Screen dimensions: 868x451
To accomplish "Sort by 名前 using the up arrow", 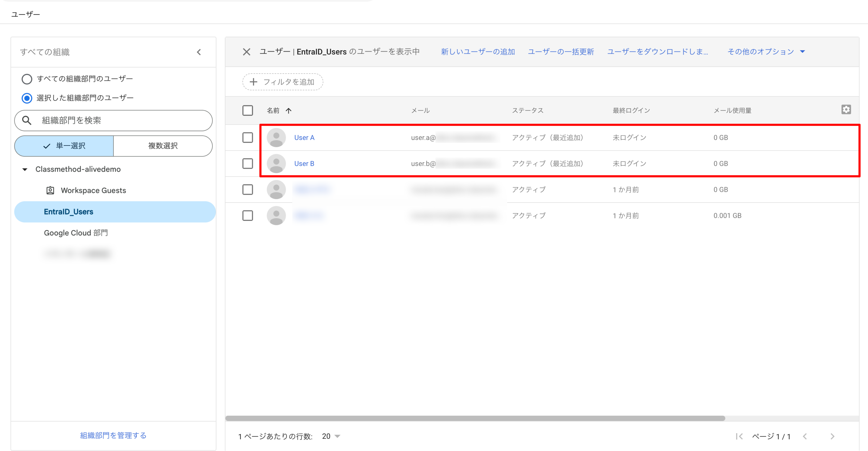I will pos(289,110).
